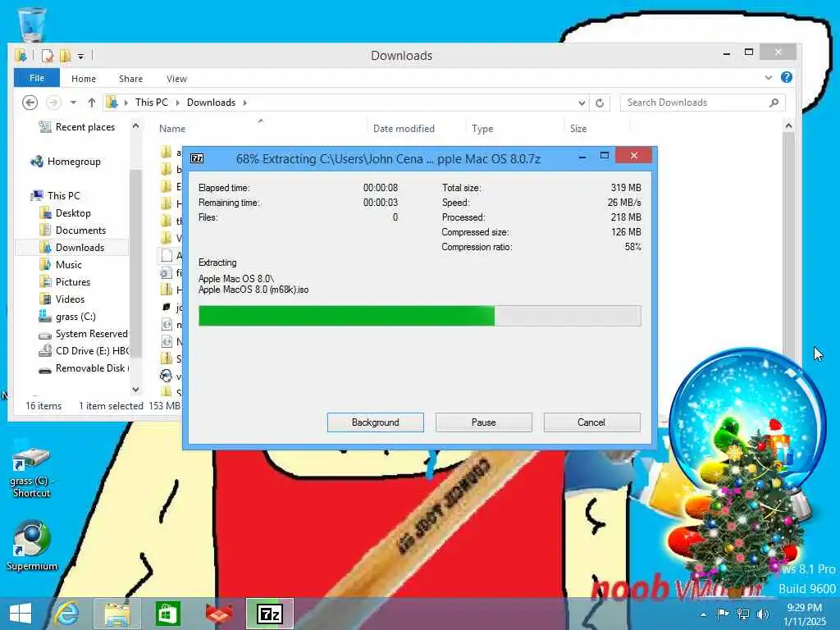Cancel the 7-Zip extraction
The image size is (840, 630).
591,422
